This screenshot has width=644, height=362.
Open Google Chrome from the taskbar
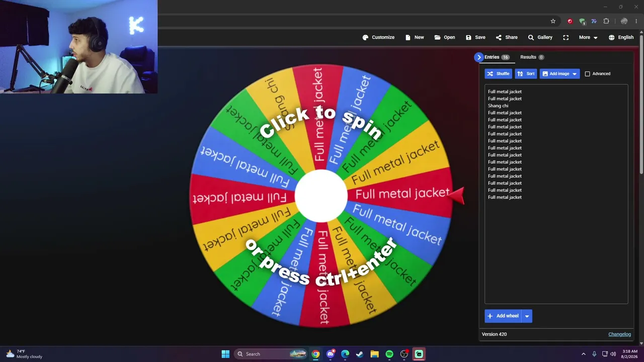click(315, 354)
